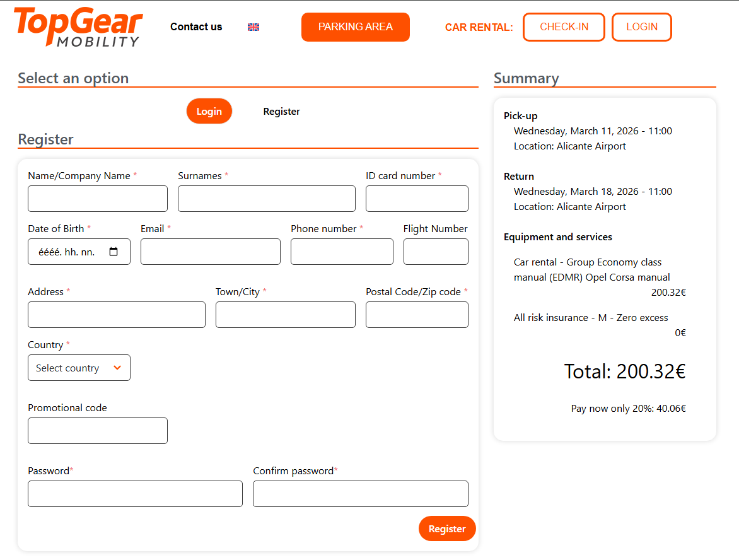Submit the form with Register button
Screen dimensions: 739x560
pyautogui.click(x=446, y=528)
